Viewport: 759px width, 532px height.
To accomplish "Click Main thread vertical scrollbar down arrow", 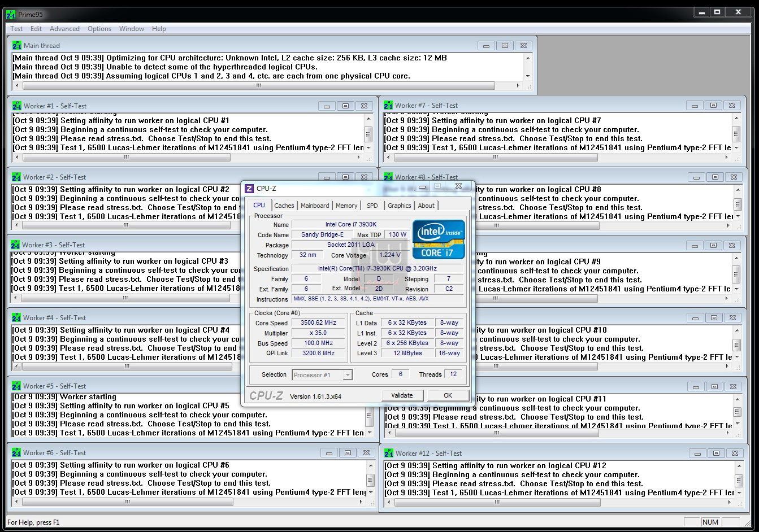I will point(528,76).
